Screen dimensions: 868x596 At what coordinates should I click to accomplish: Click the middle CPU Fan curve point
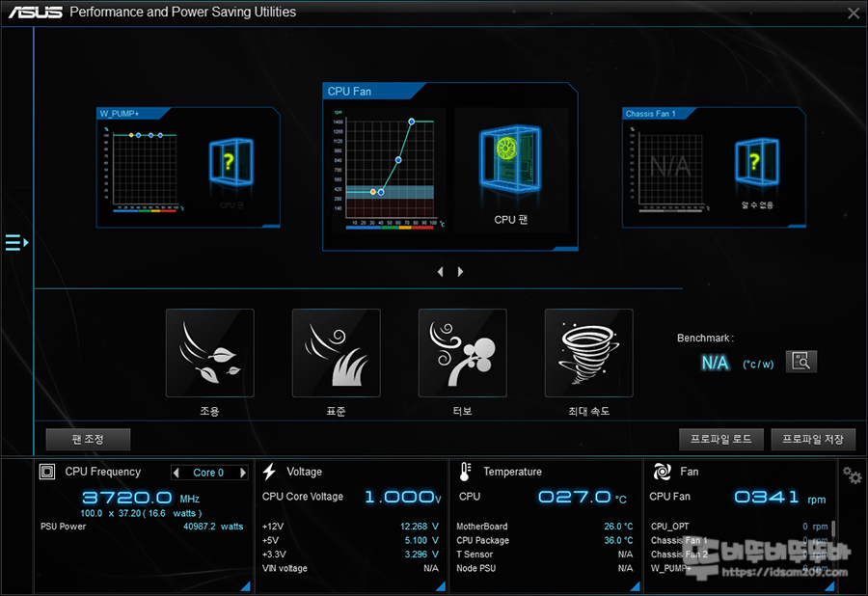(x=398, y=160)
